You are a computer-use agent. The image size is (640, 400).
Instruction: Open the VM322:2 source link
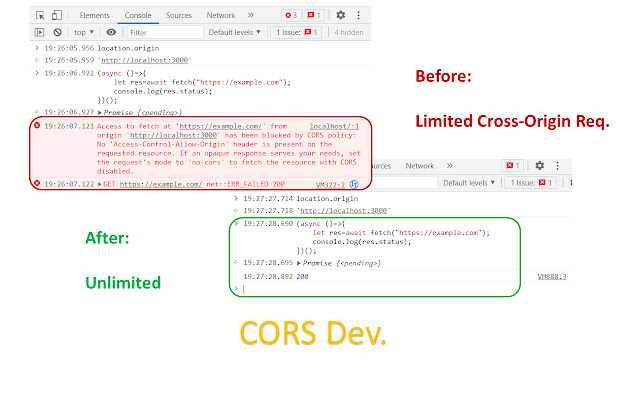point(331,185)
